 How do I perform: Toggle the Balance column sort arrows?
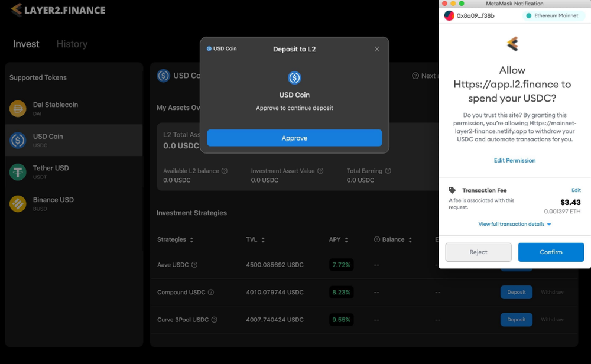pyautogui.click(x=410, y=240)
